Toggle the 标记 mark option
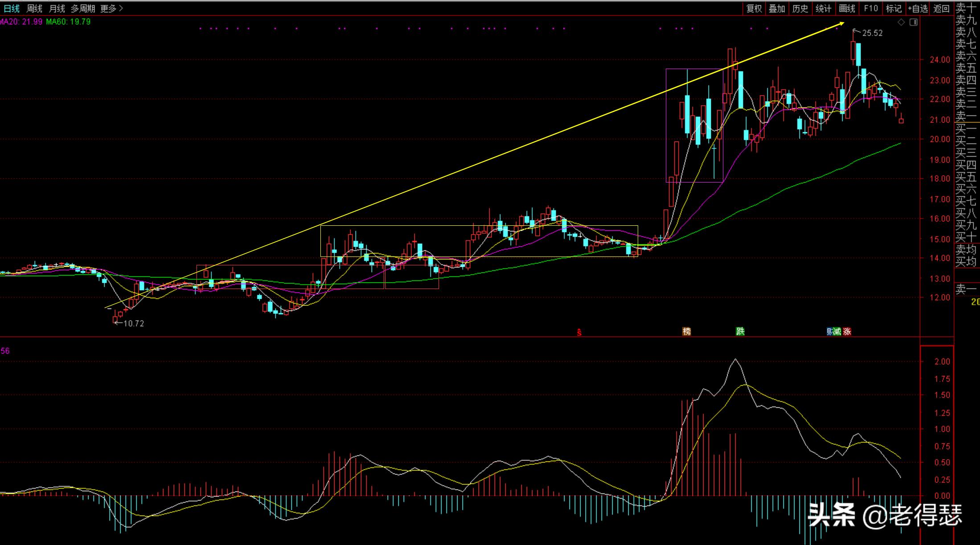Image resolution: width=980 pixels, height=545 pixels. [x=894, y=8]
